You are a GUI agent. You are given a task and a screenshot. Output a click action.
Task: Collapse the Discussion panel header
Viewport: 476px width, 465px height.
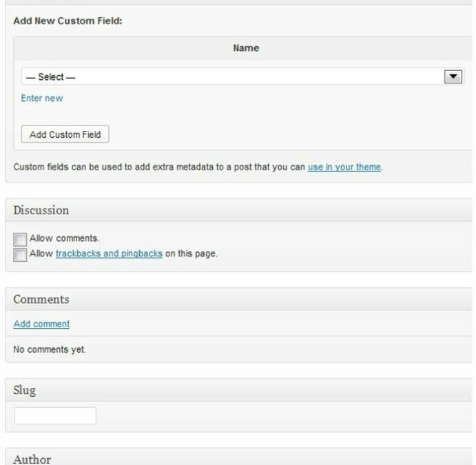pyautogui.click(x=238, y=210)
